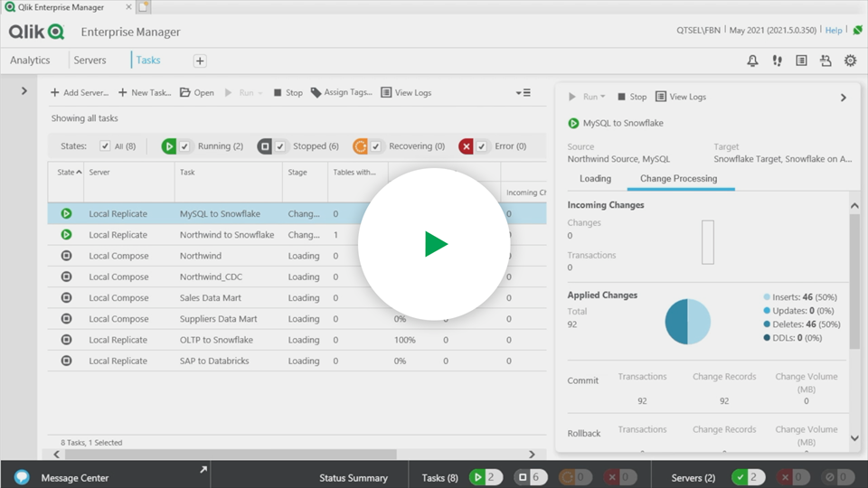Expand the left sidebar chevron
The height and width of the screenshot is (488, 868).
pyautogui.click(x=24, y=91)
